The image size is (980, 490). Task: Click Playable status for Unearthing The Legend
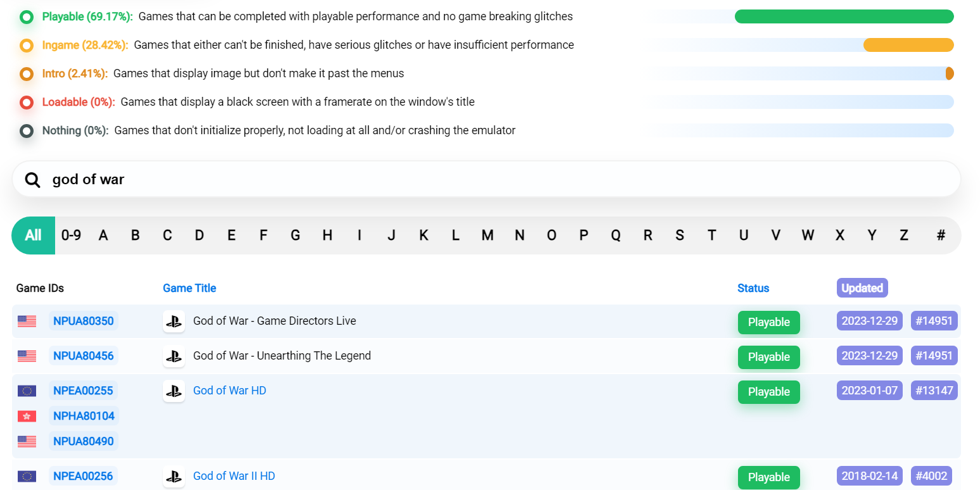(x=769, y=357)
